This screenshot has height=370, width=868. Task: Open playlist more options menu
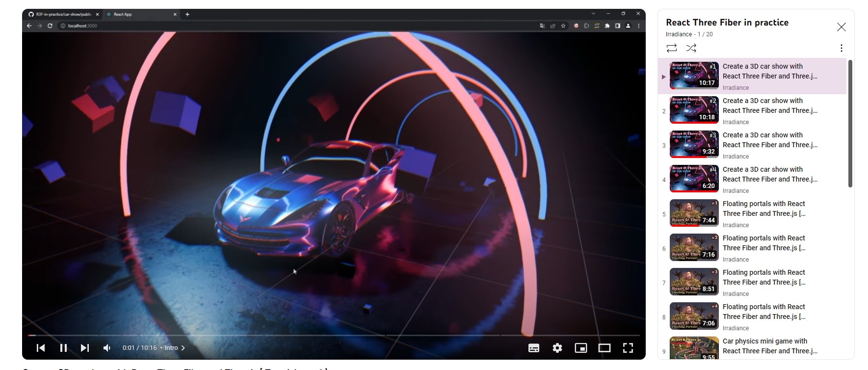842,48
